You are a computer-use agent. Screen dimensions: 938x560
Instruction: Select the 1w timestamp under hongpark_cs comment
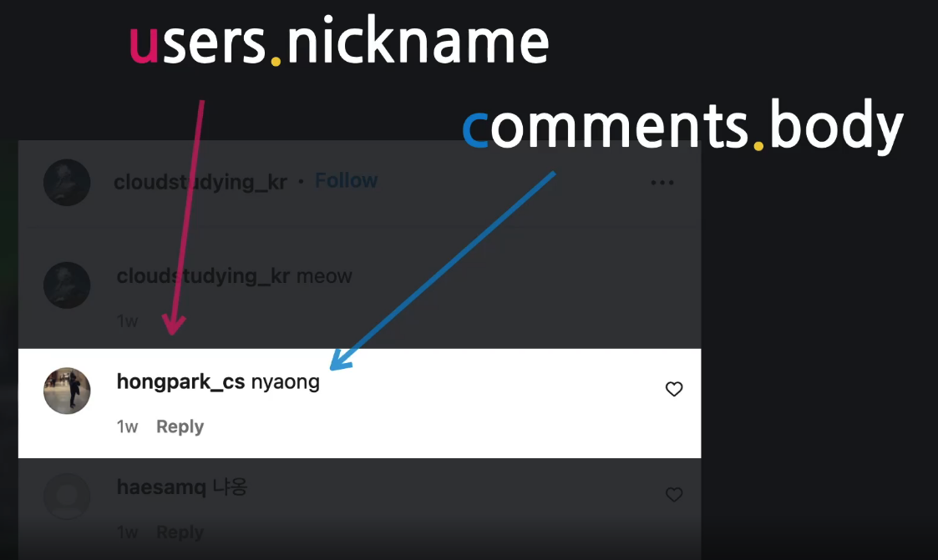pyautogui.click(x=128, y=426)
